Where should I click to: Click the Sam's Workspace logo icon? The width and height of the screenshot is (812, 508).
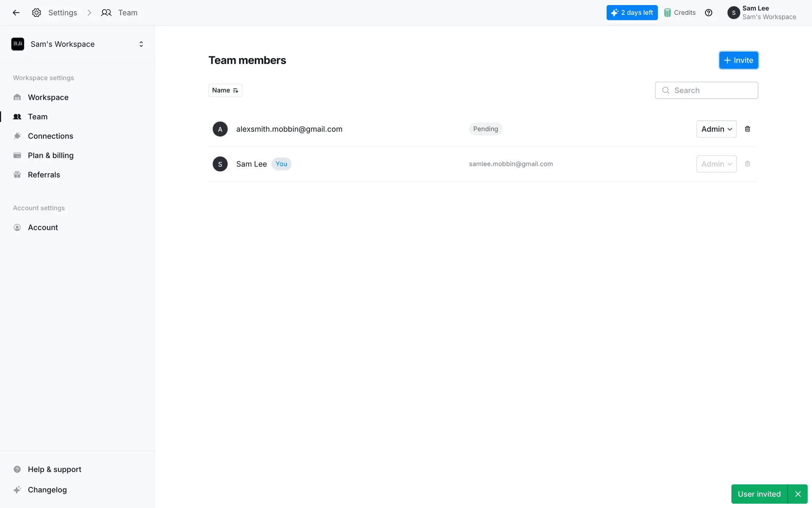(18, 44)
